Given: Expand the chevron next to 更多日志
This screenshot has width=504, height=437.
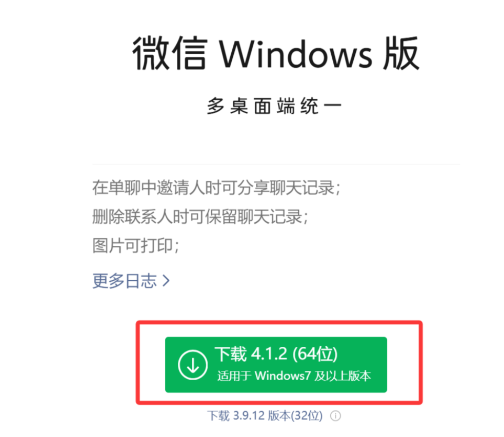Looking at the screenshot, I should 166,281.
